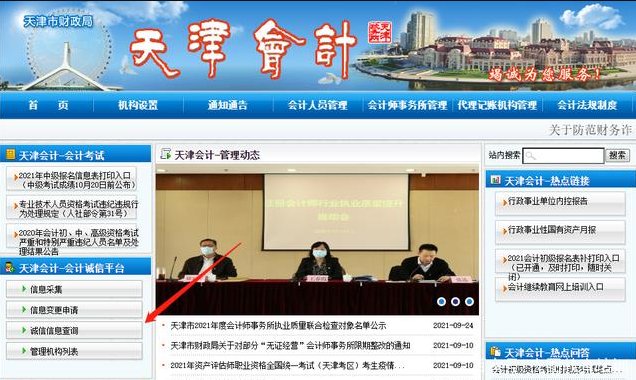This screenshot has height=380, width=636.
Task: Open the 首页 navigation item
Action: point(48,105)
